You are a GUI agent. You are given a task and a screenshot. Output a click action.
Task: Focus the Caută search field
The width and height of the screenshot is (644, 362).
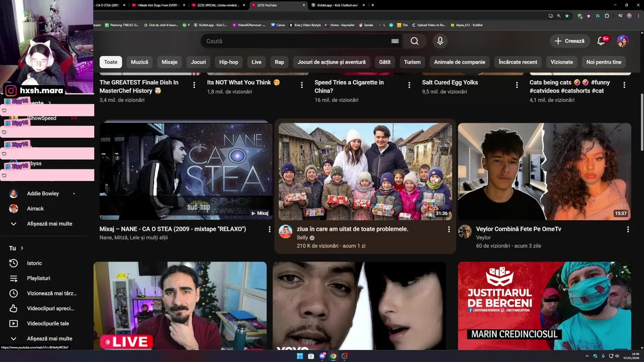tap(297, 41)
